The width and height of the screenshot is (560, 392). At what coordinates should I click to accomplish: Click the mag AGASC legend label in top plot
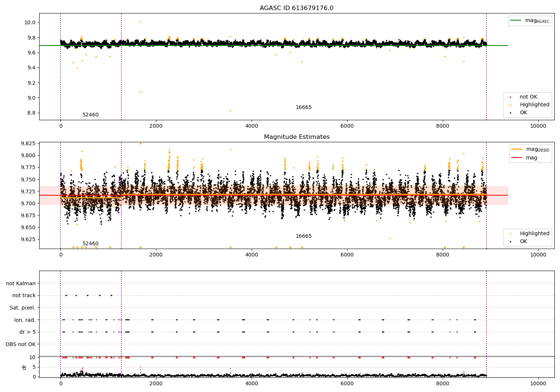coord(537,21)
